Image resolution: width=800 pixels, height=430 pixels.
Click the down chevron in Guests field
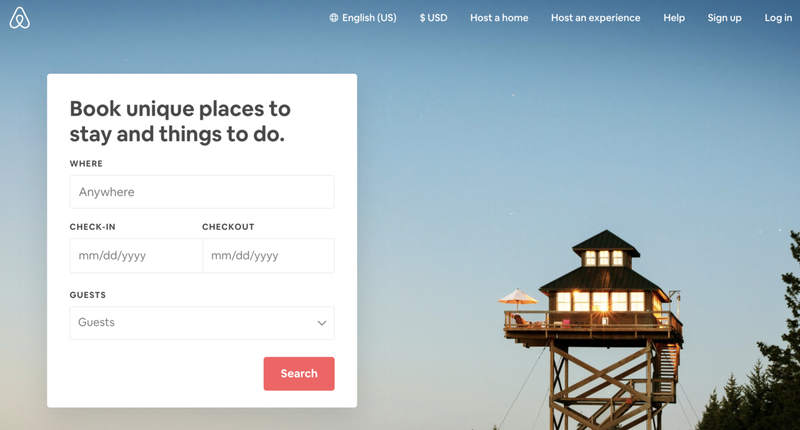click(322, 323)
